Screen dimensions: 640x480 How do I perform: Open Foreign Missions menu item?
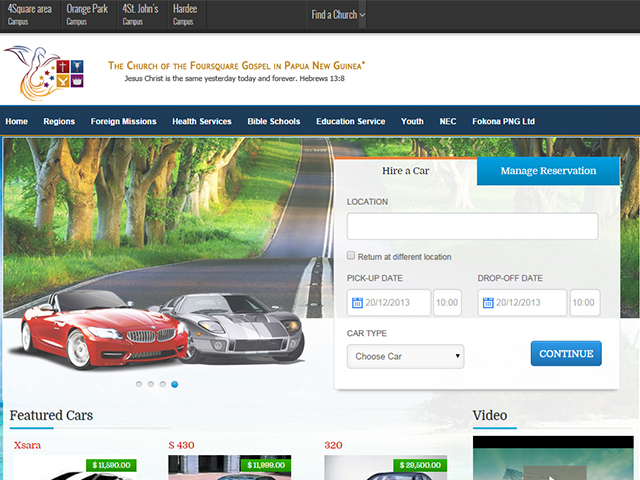coord(123,121)
